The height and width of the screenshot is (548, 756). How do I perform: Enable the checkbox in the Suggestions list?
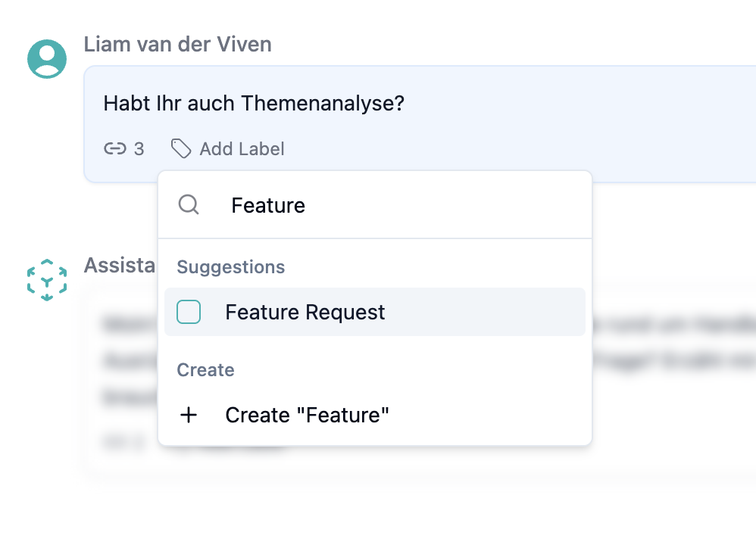(188, 312)
